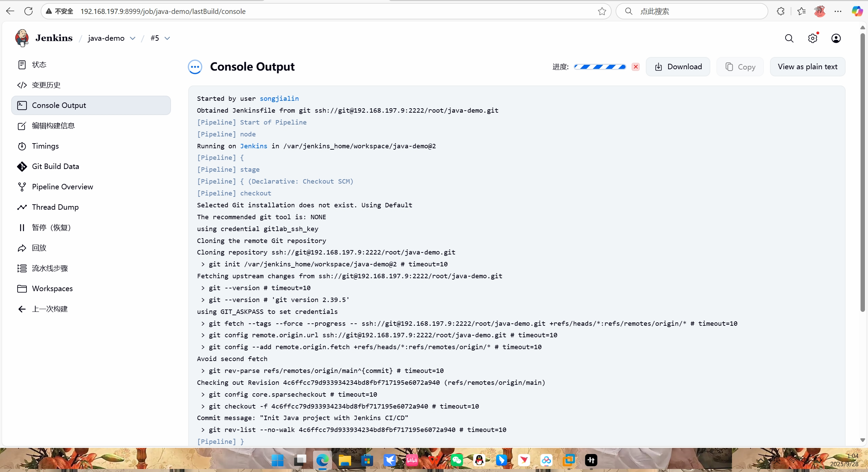Open Timings sidebar item

91,146
